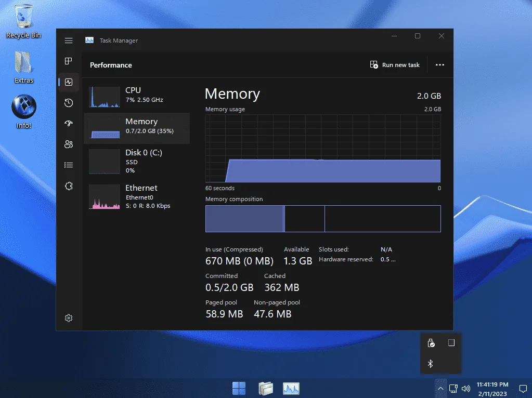Open the taskbar clock and date

point(492,389)
